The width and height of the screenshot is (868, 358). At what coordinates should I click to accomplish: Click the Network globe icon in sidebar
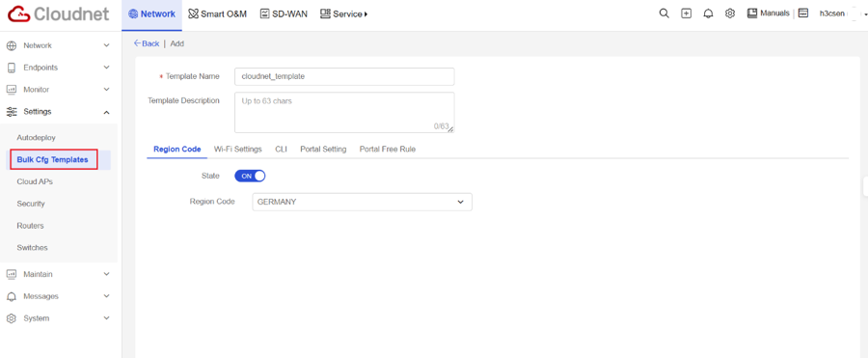tap(11, 45)
